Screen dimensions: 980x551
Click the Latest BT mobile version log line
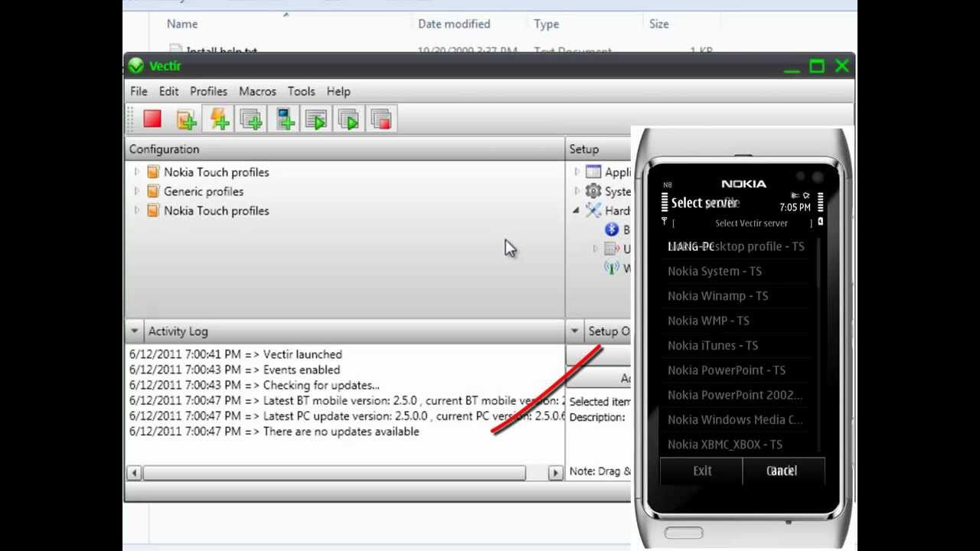coord(346,400)
